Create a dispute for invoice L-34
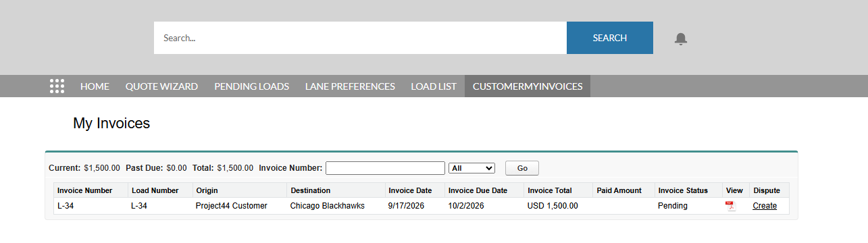 pos(765,206)
